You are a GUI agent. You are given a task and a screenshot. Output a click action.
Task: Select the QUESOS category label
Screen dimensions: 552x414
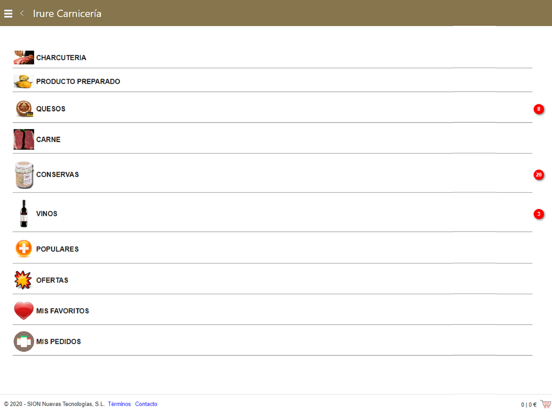(x=51, y=109)
